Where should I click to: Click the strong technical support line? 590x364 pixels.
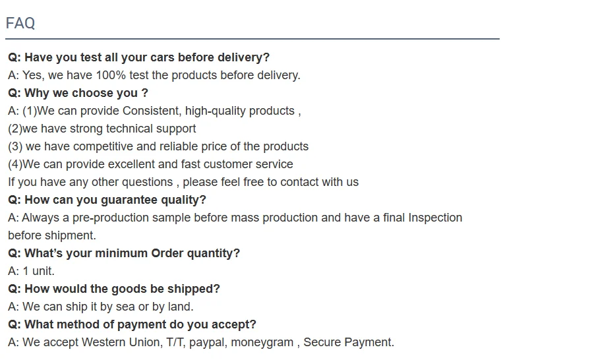coord(102,129)
